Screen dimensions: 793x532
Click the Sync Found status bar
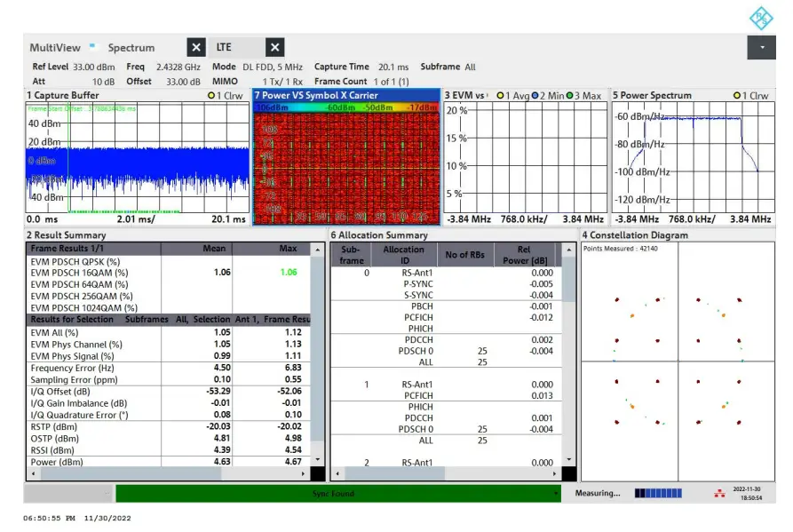click(x=333, y=494)
